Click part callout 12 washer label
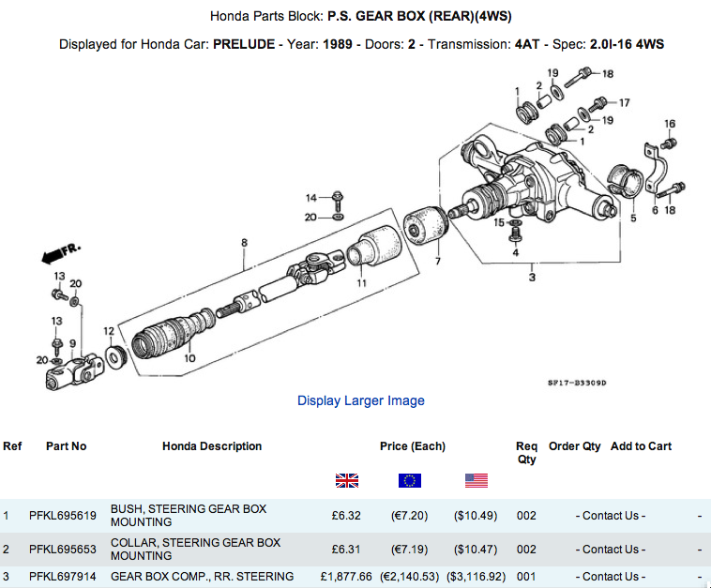711x588 pixels. 109,331
